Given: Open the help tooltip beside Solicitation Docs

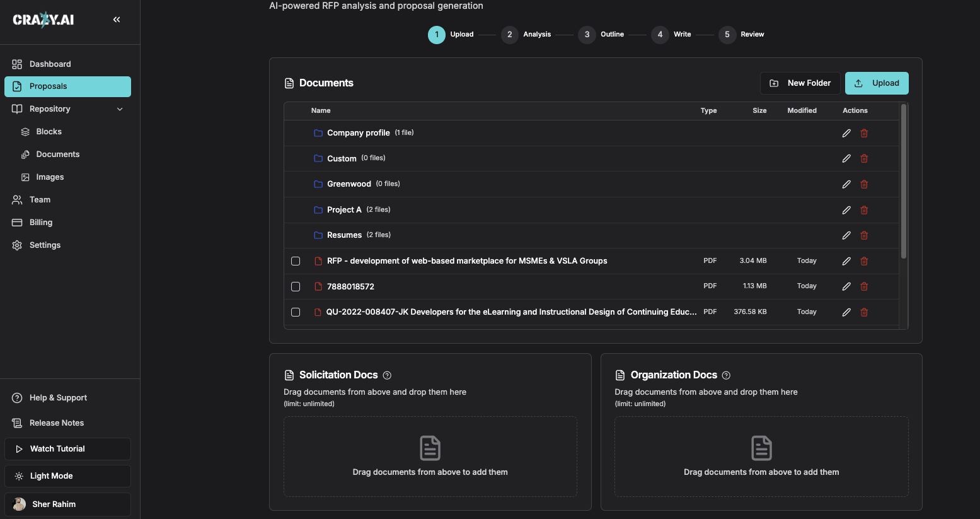Looking at the screenshot, I should [x=387, y=375].
